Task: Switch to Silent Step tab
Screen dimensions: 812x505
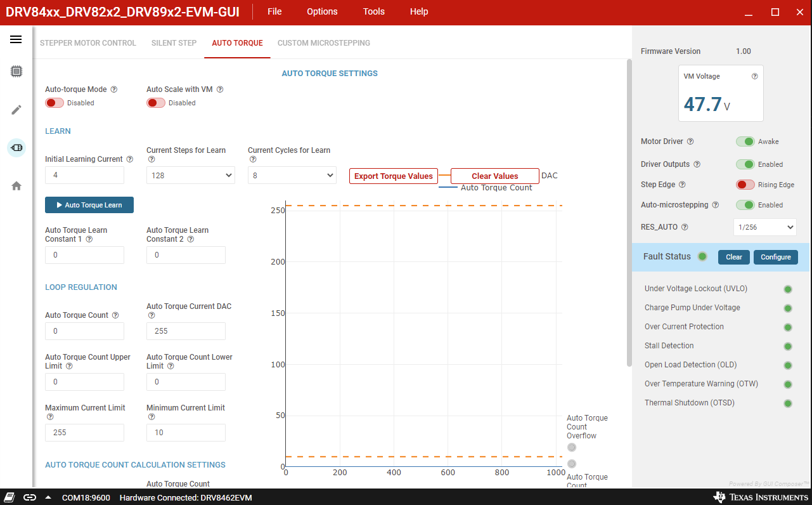Action: pyautogui.click(x=174, y=43)
